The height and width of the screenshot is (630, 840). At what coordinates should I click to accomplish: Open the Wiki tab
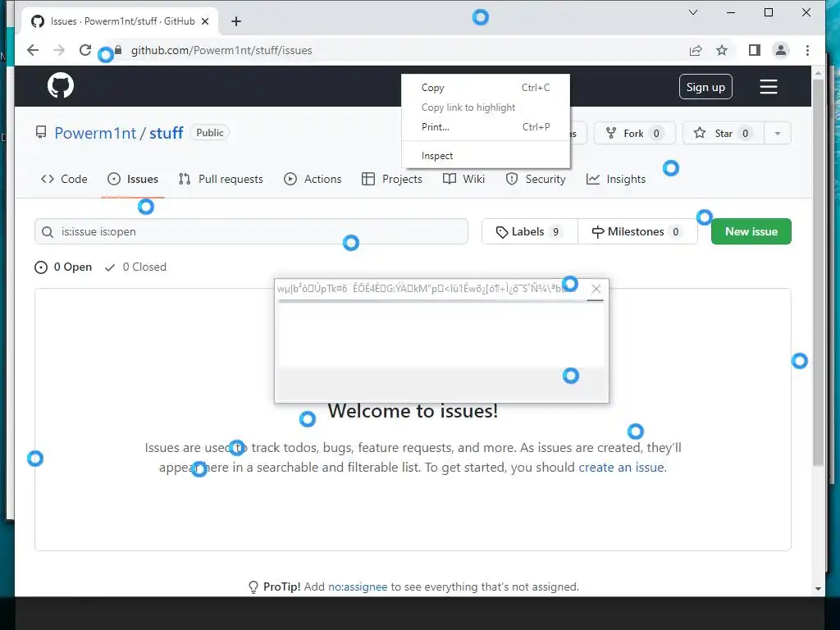click(464, 179)
